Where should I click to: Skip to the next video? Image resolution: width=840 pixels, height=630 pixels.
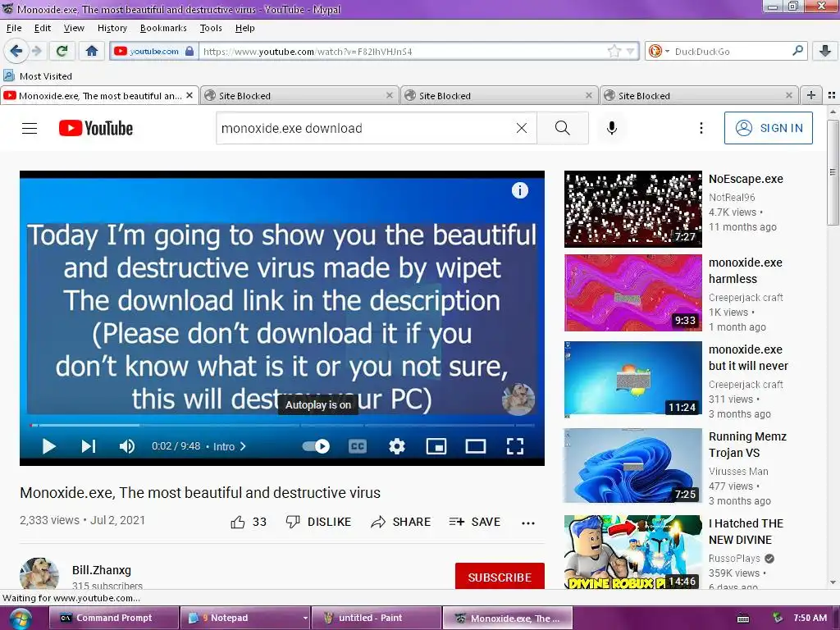[89, 446]
